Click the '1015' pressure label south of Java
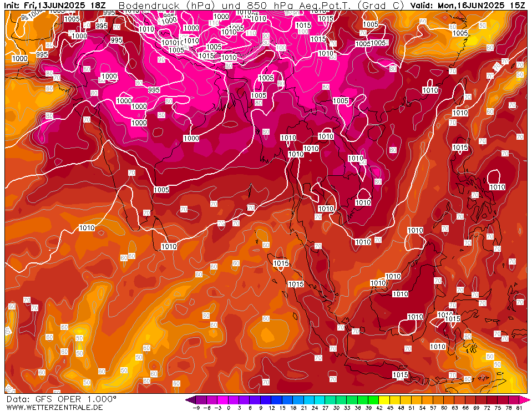 pyautogui.click(x=401, y=374)
